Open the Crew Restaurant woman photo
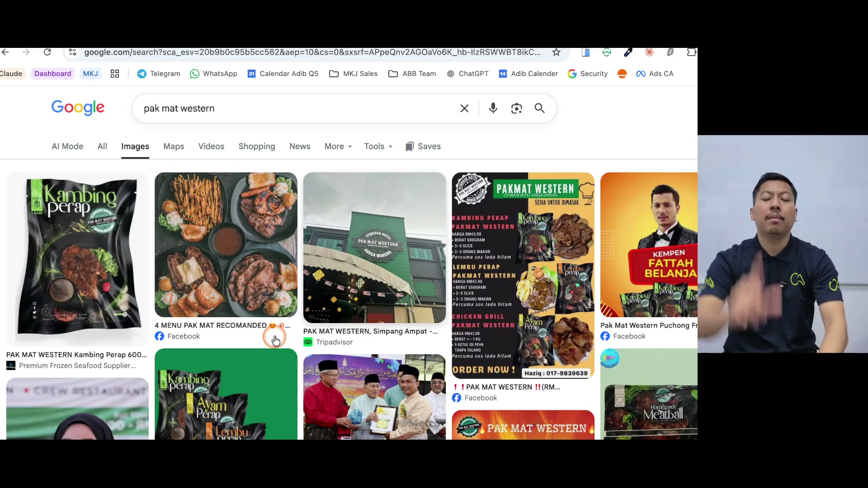The width and height of the screenshot is (868, 488). (x=77, y=409)
